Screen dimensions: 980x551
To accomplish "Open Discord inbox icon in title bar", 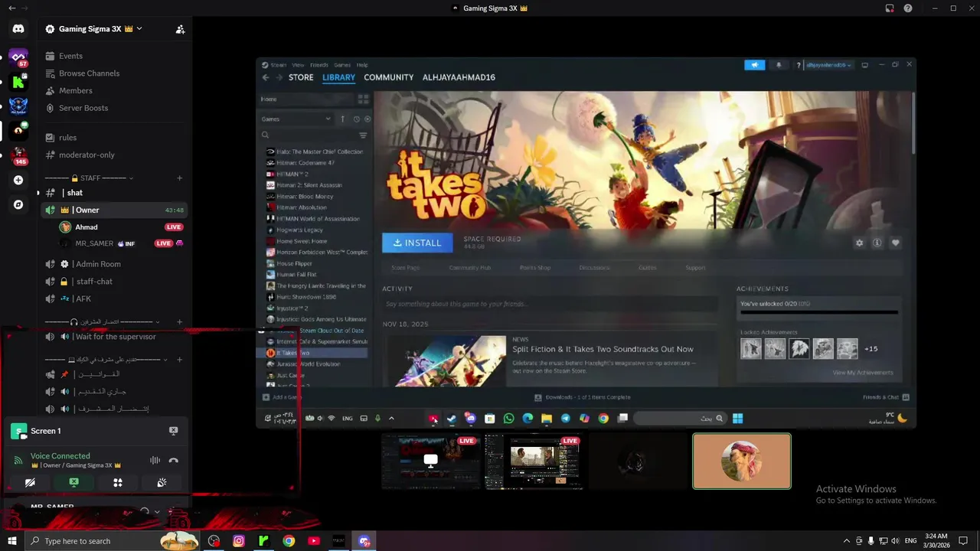I will point(890,8).
